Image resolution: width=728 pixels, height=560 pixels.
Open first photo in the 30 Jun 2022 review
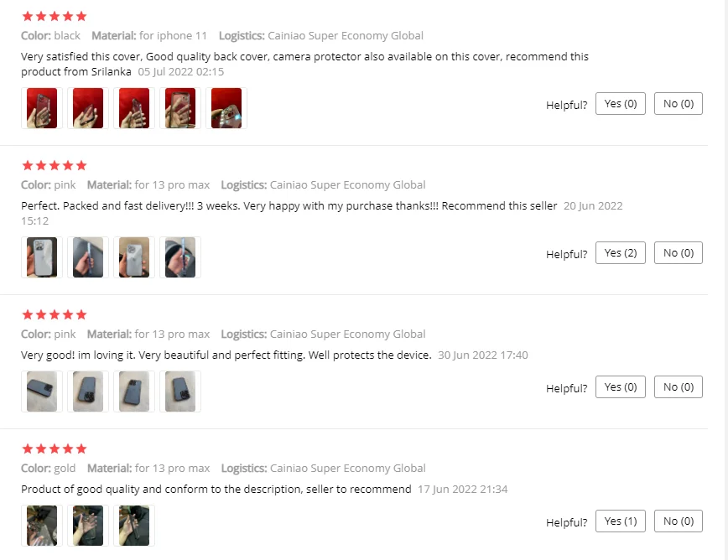[42, 391]
